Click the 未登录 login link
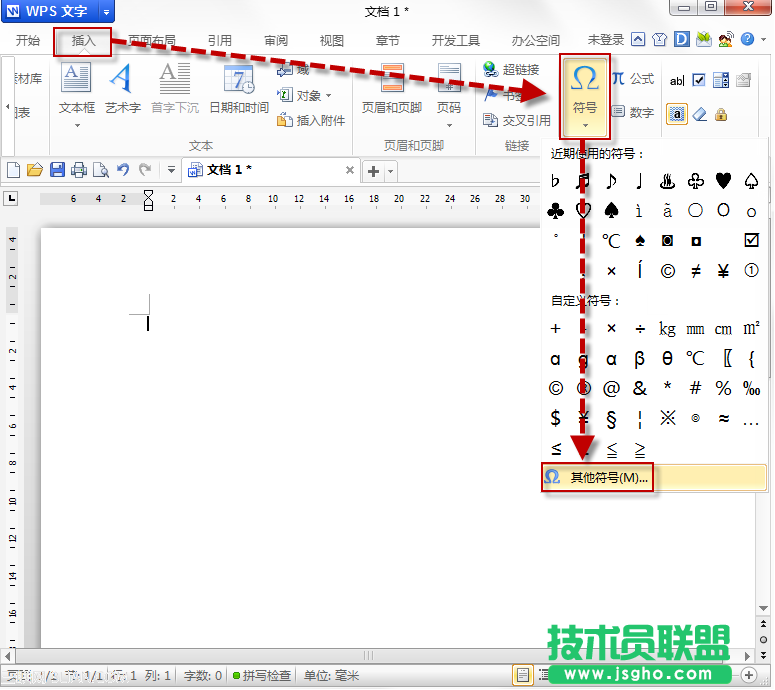 (605, 40)
